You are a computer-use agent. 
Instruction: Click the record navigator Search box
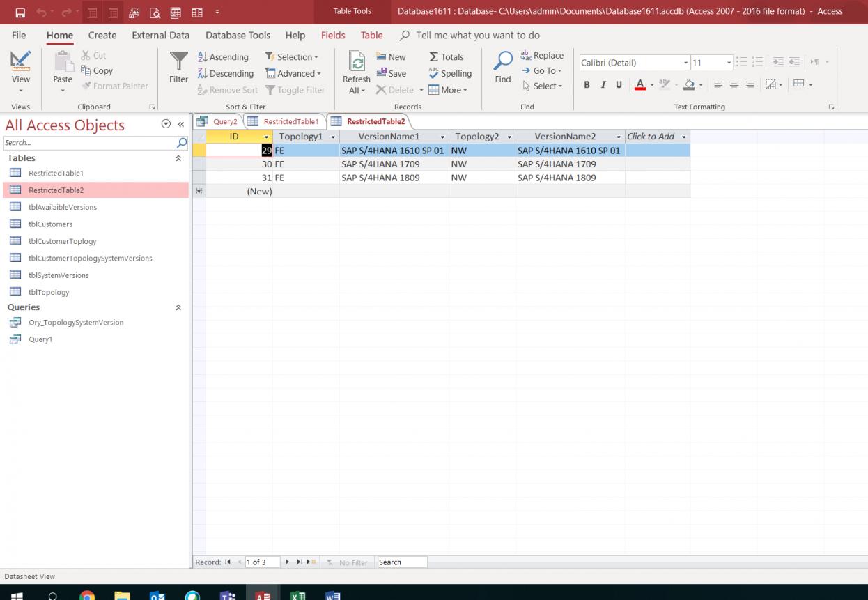click(401, 562)
